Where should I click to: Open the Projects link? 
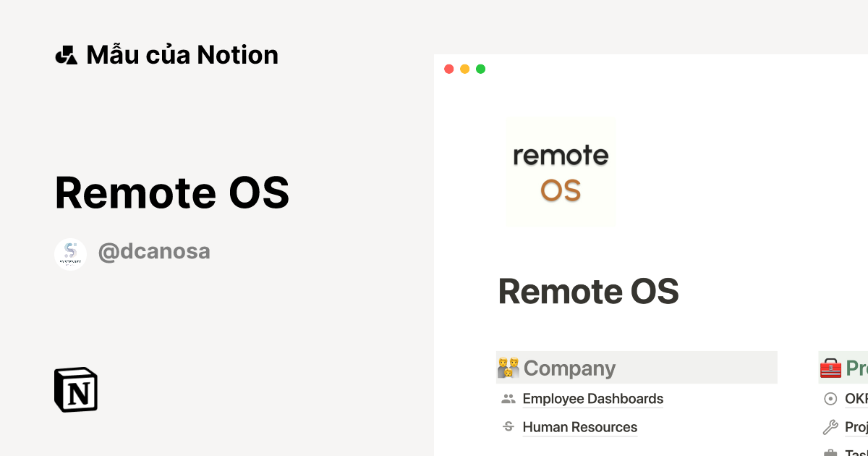coord(857,426)
